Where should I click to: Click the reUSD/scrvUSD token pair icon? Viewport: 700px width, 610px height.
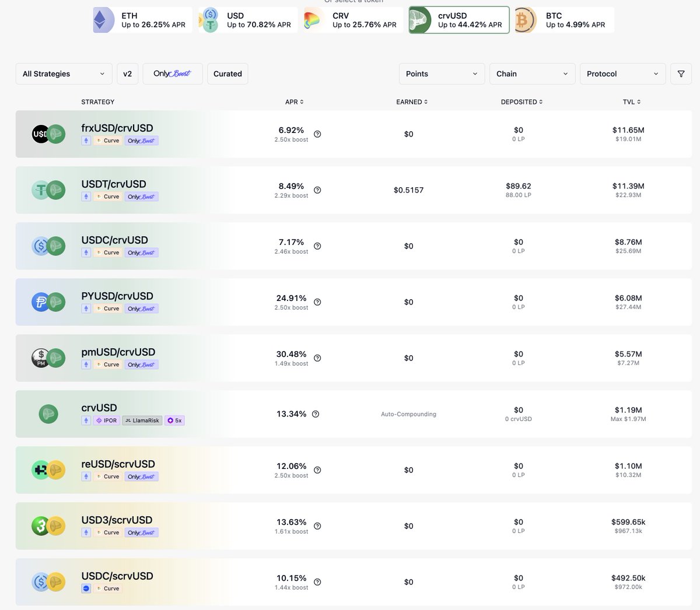[48, 470]
